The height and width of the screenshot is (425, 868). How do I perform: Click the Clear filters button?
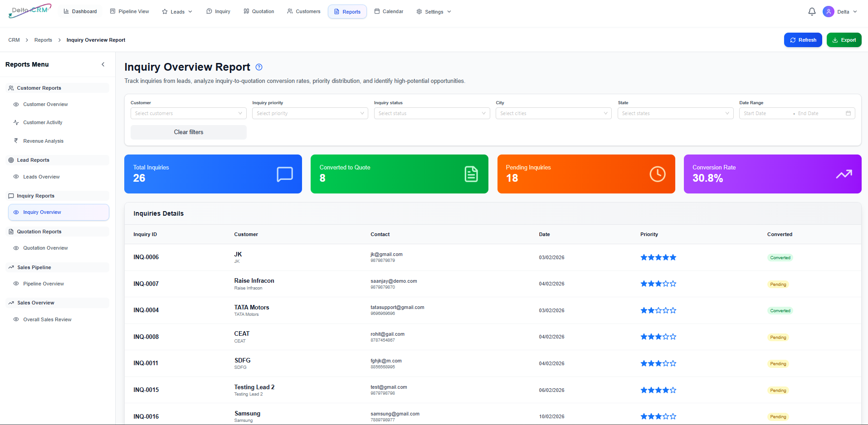(188, 132)
